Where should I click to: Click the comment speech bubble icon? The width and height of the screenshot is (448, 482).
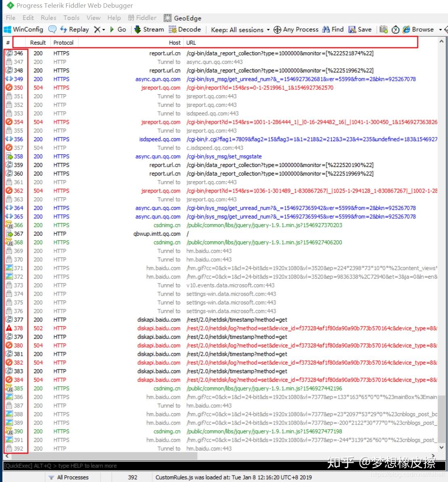click(53, 30)
